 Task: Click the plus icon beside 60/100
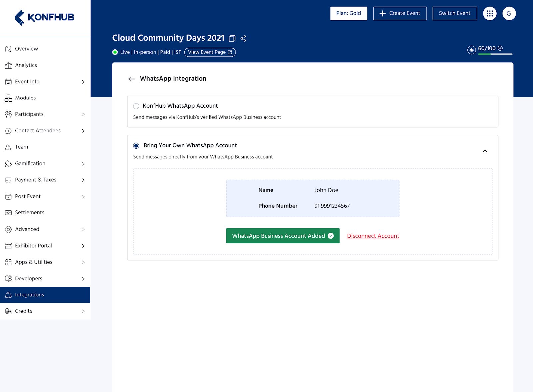(500, 48)
